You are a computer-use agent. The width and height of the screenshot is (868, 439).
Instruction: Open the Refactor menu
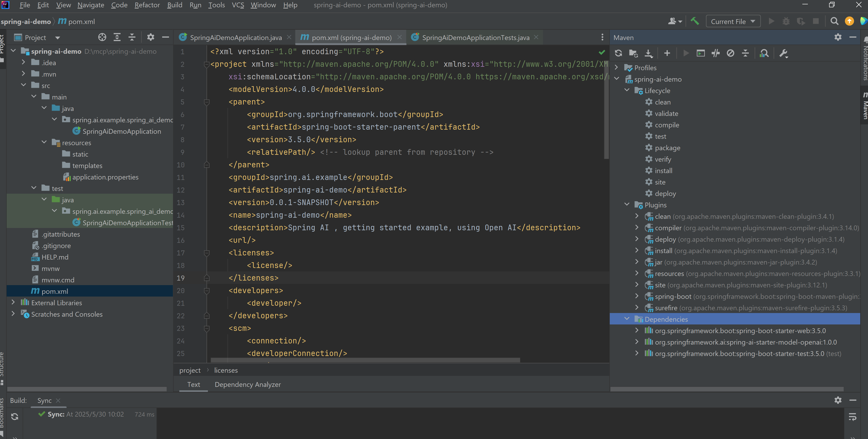coord(147,5)
